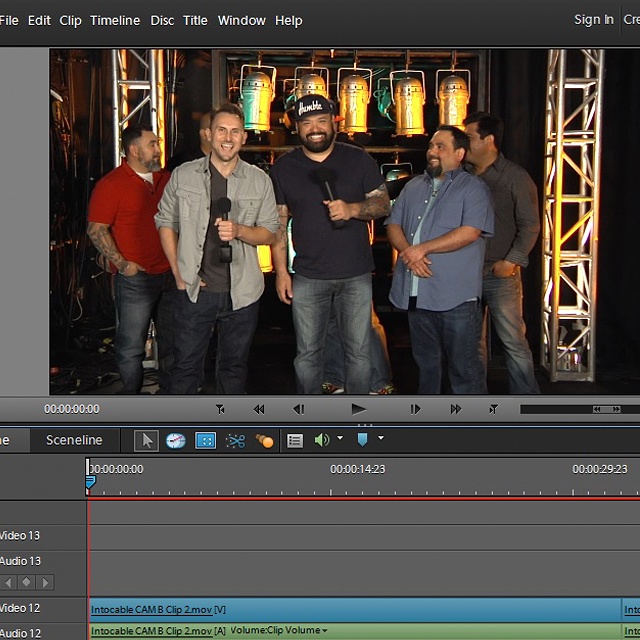Open the marker options dropdown arrow
Screen dimensions: 640x640
(x=381, y=439)
